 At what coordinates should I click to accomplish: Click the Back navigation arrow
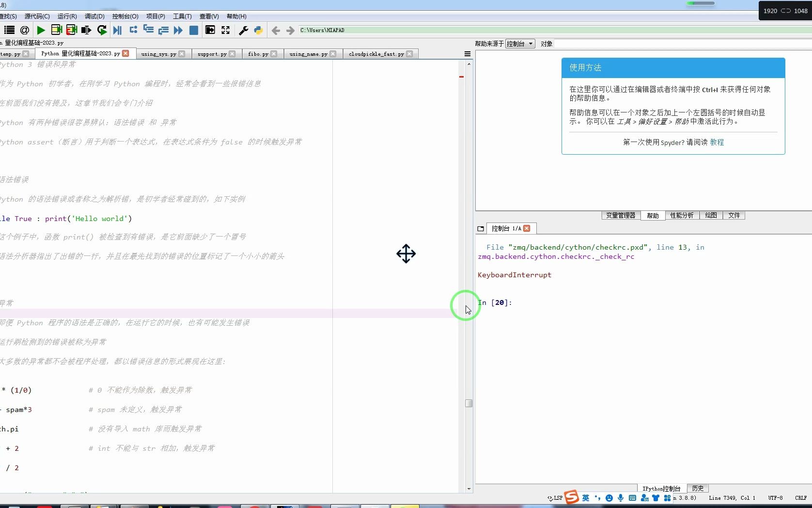tap(276, 31)
